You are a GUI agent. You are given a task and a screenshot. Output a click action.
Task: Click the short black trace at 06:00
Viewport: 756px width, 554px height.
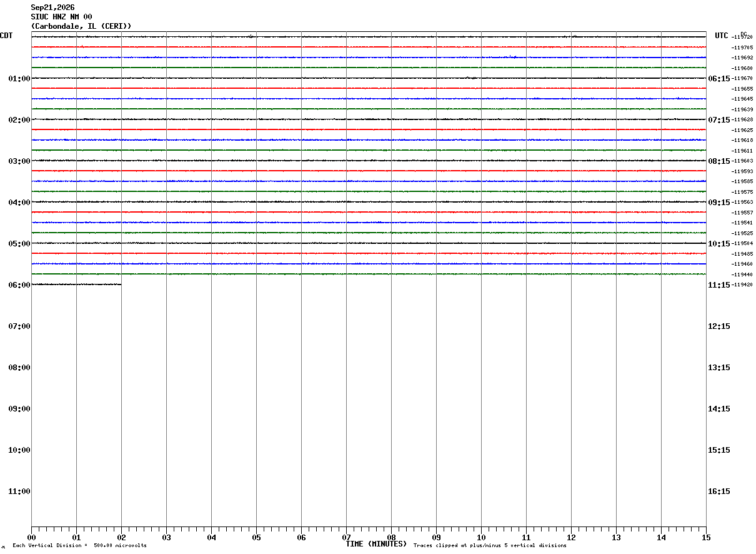76,285
